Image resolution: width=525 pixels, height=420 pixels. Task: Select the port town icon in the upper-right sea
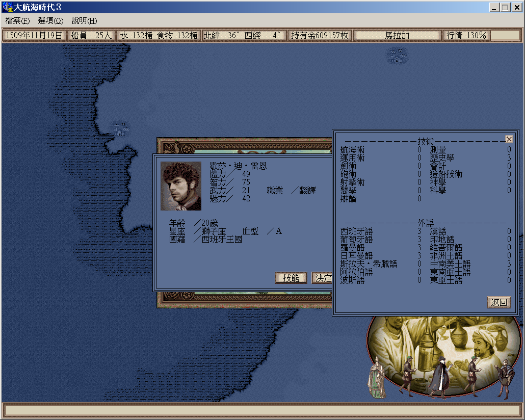click(x=397, y=55)
